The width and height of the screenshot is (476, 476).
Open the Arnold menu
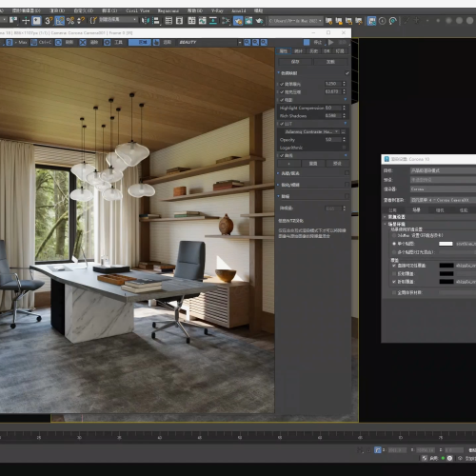(x=239, y=10)
